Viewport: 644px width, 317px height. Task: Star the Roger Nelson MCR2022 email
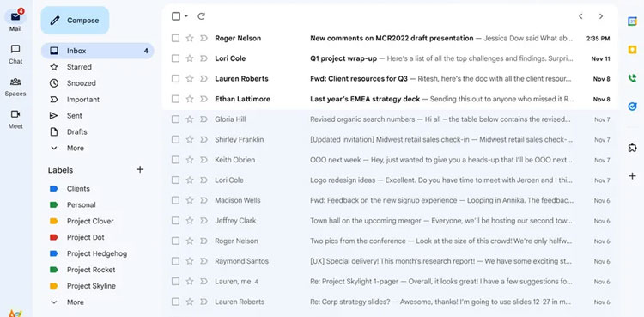190,38
